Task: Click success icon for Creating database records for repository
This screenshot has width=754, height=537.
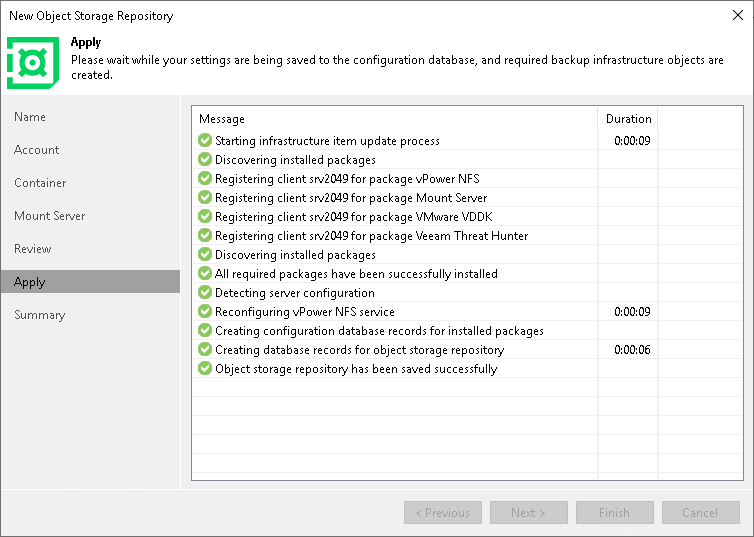Action: tap(205, 349)
